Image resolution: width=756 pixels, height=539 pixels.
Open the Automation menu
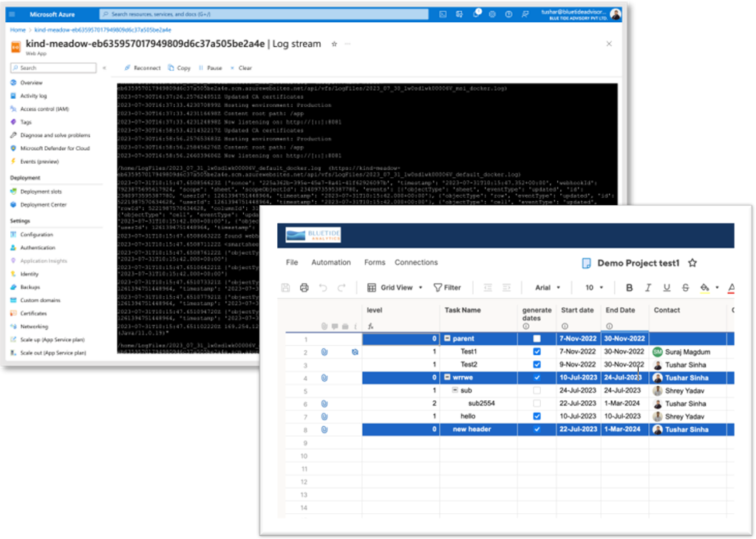[330, 263]
